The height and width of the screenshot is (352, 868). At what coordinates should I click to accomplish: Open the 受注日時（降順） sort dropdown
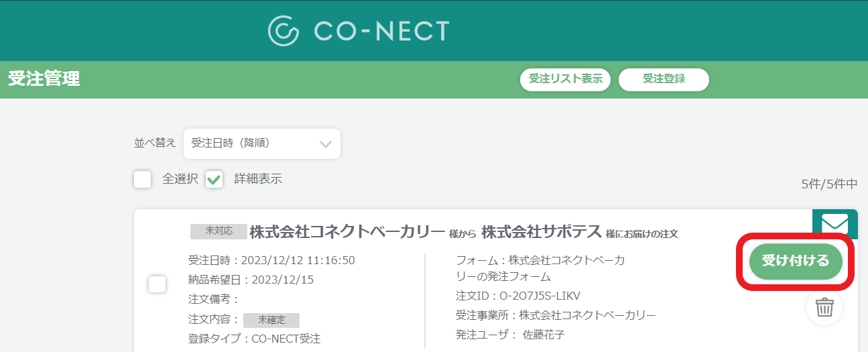(262, 143)
